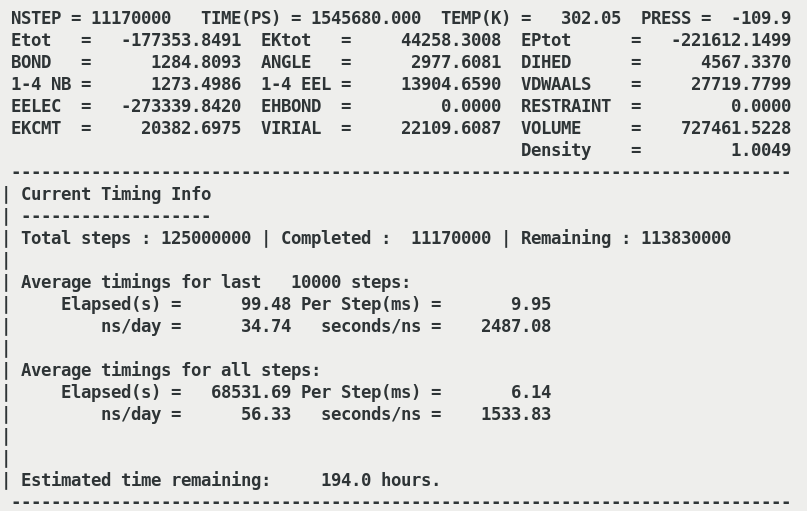
Task: Click the VDWAALS value 27719.7799
Action: coord(741,84)
